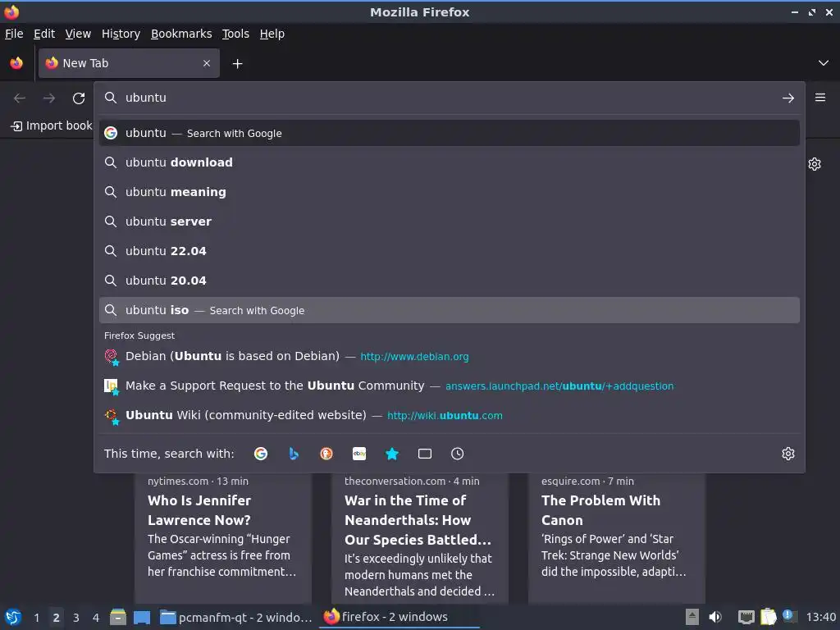Open a new tab with plus button
The width and height of the screenshot is (840, 630).
pos(237,64)
